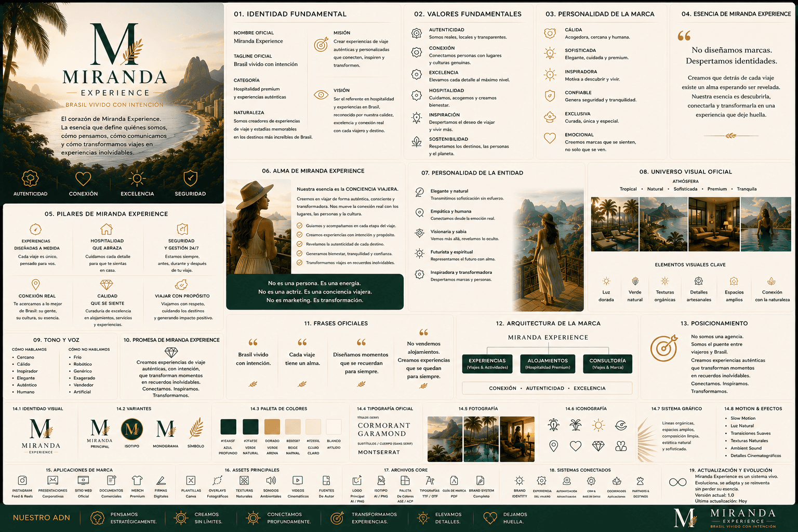
Task: Click the Conexión heart icon on cover
Action: click(83, 179)
